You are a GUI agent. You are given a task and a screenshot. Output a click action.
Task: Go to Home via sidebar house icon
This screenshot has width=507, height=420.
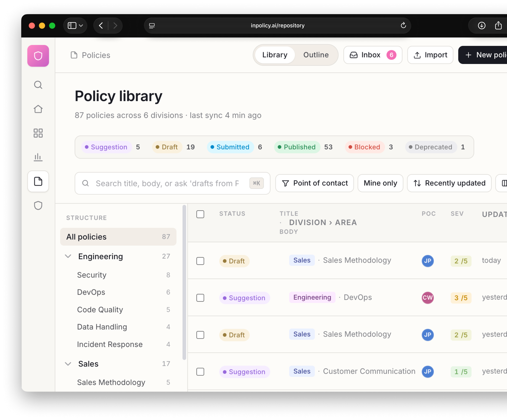coord(38,109)
